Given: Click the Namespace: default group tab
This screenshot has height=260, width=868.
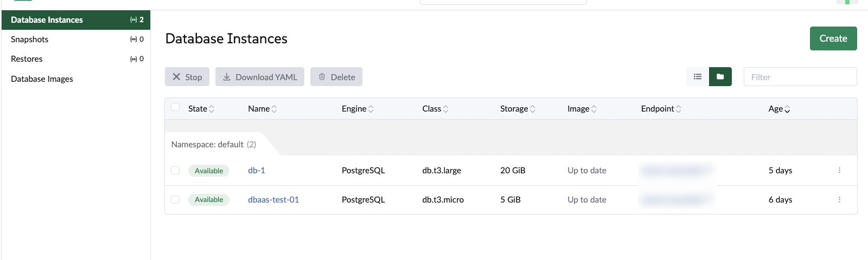Looking at the screenshot, I should coord(214,144).
